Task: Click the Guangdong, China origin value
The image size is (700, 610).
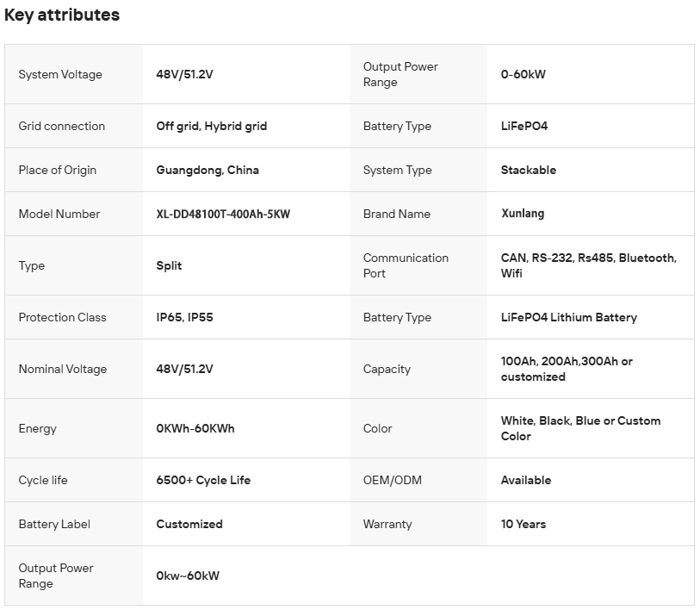Action: coord(208,170)
